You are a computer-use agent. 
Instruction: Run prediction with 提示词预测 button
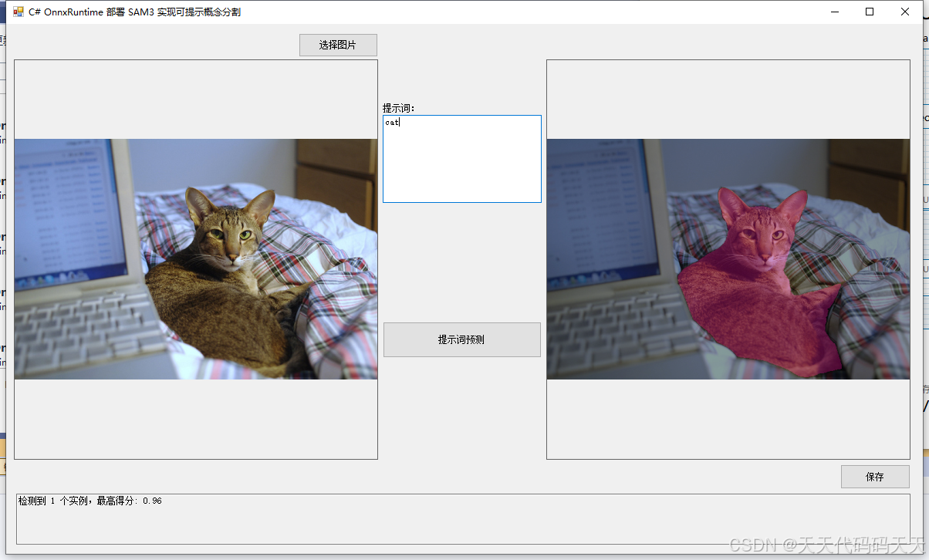coord(462,339)
